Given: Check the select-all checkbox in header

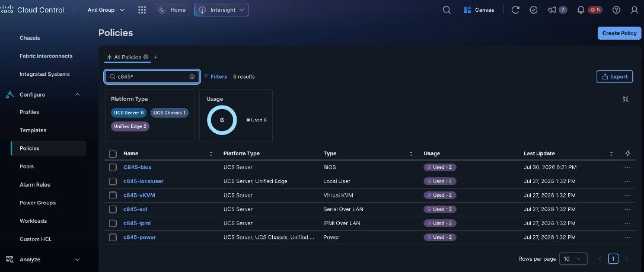Looking at the screenshot, I should pyautogui.click(x=113, y=154).
